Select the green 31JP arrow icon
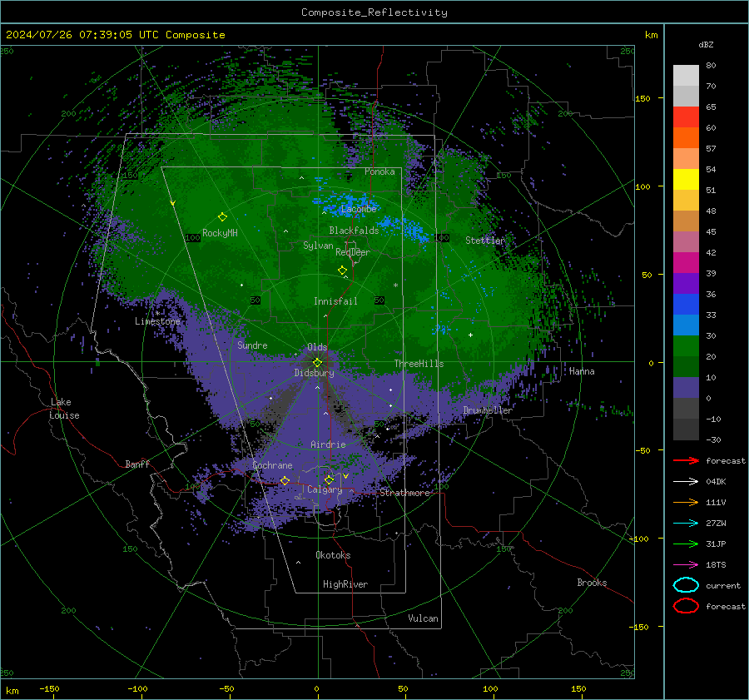This screenshot has height=700, width=749. [x=686, y=544]
